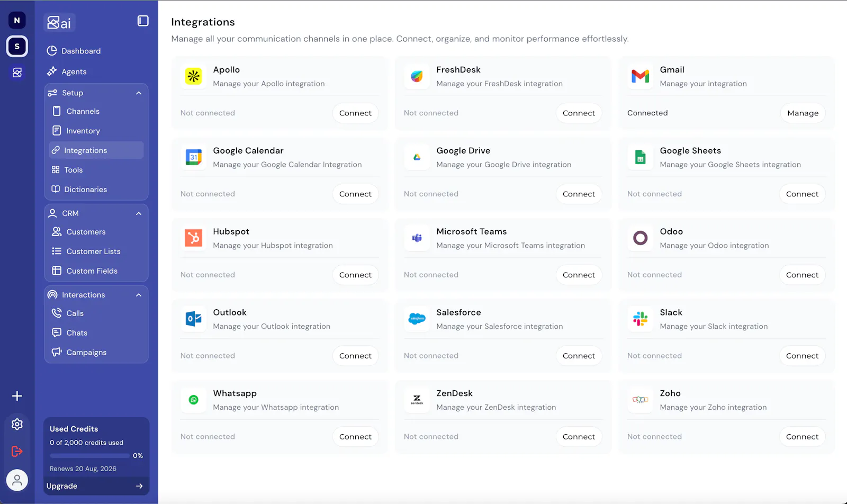Open the user profile avatar icon
The width and height of the screenshot is (847, 504).
(17, 480)
